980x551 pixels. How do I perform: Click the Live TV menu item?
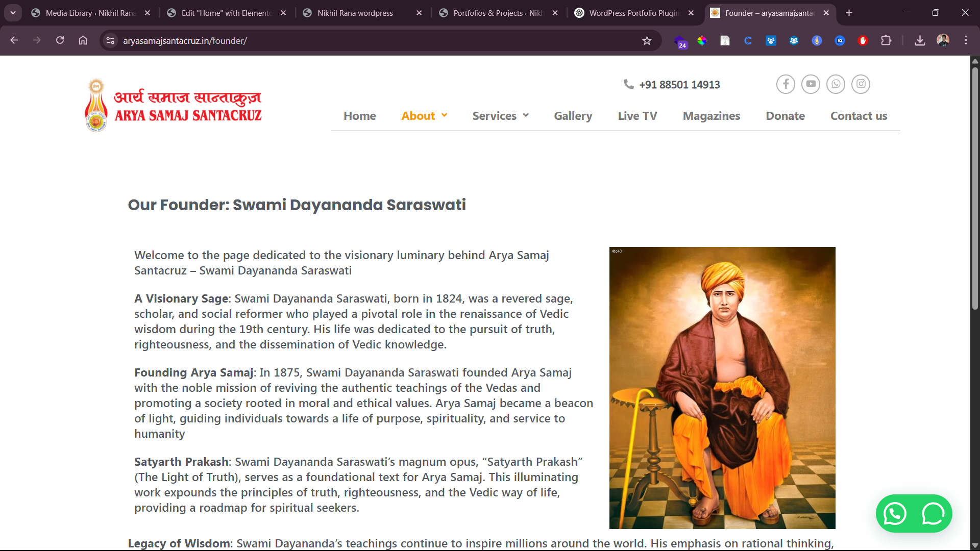tap(638, 116)
